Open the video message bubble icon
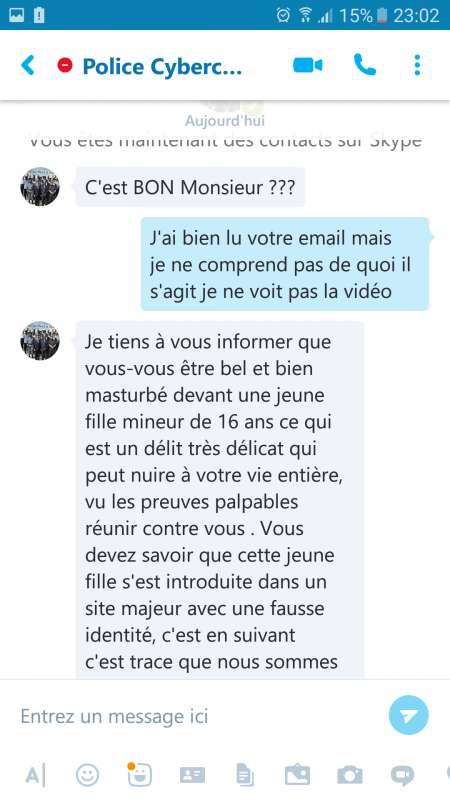This screenshot has height=800, width=450. pyautogui.click(x=403, y=776)
